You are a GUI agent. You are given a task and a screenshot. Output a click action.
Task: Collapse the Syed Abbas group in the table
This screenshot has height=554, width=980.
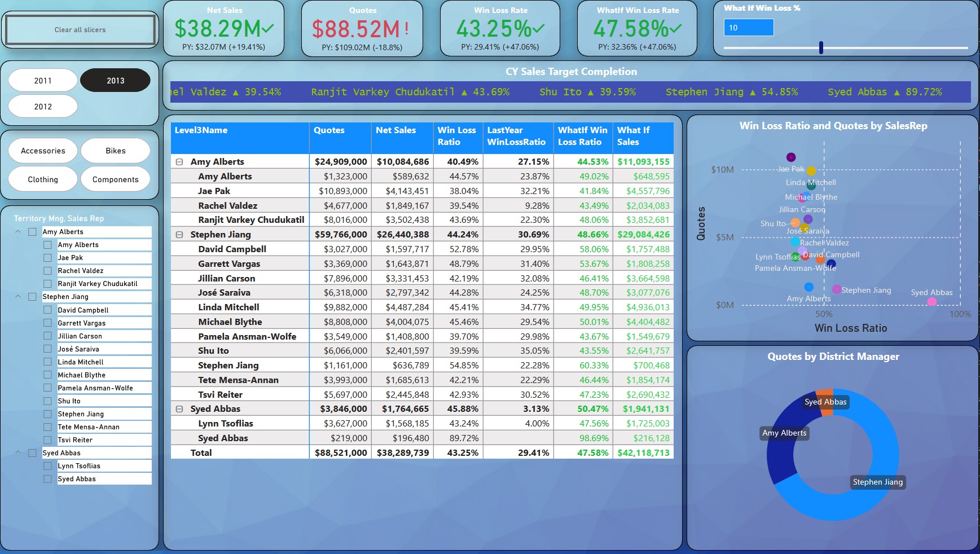click(x=179, y=409)
